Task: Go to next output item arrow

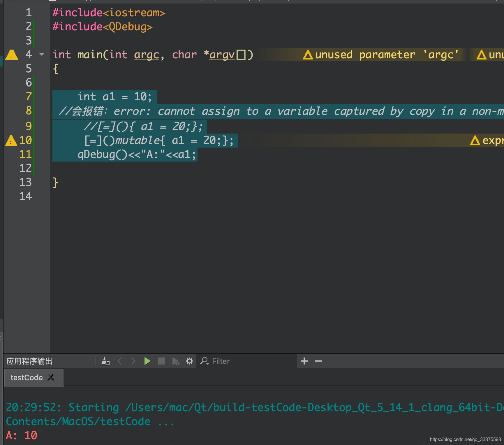Action: (x=133, y=361)
